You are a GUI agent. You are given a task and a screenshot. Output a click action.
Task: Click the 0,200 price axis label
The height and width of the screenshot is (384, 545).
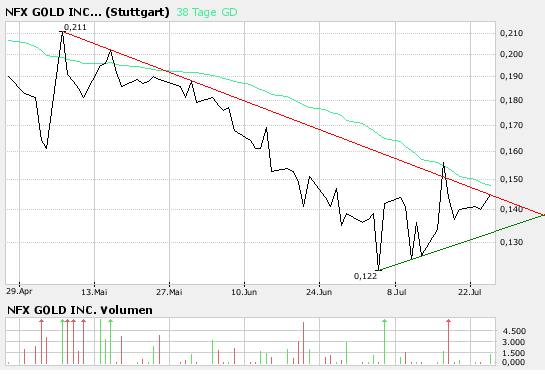tap(511, 54)
